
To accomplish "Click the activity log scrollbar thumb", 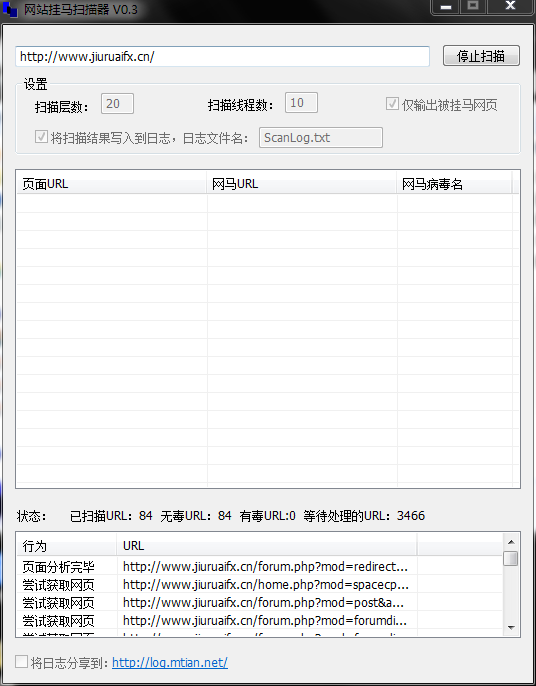I will [511, 559].
